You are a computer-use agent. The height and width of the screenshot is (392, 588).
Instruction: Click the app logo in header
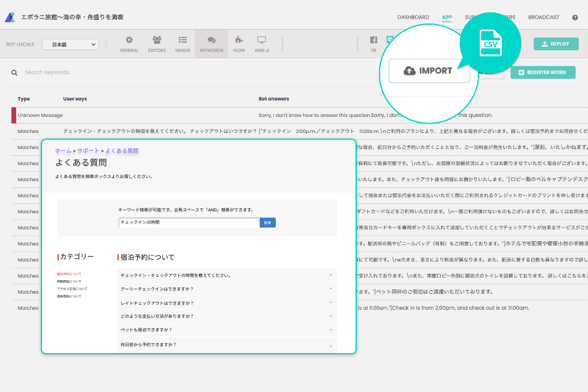click(10, 17)
